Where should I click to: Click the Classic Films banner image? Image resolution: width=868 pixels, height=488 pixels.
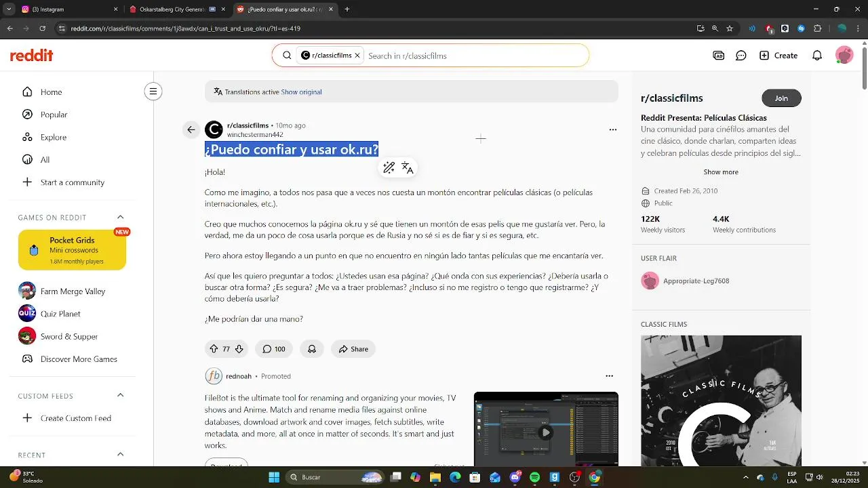point(721,401)
